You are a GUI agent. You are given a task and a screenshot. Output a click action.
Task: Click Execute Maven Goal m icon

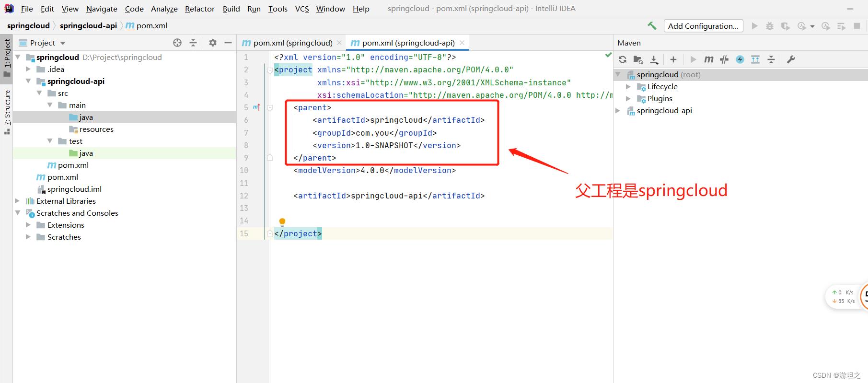(709, 59)
